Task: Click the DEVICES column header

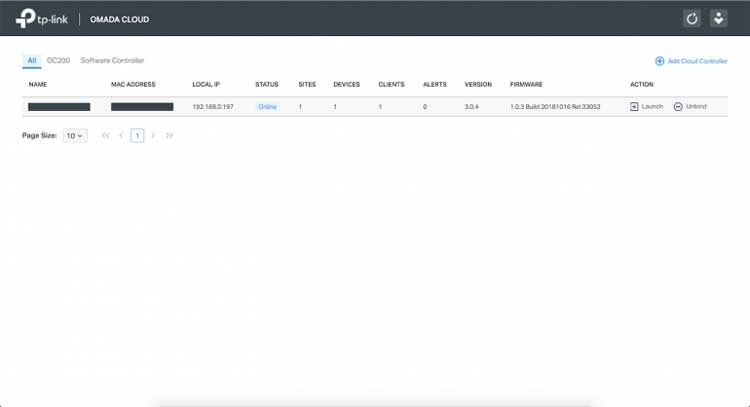Action: 346,85
